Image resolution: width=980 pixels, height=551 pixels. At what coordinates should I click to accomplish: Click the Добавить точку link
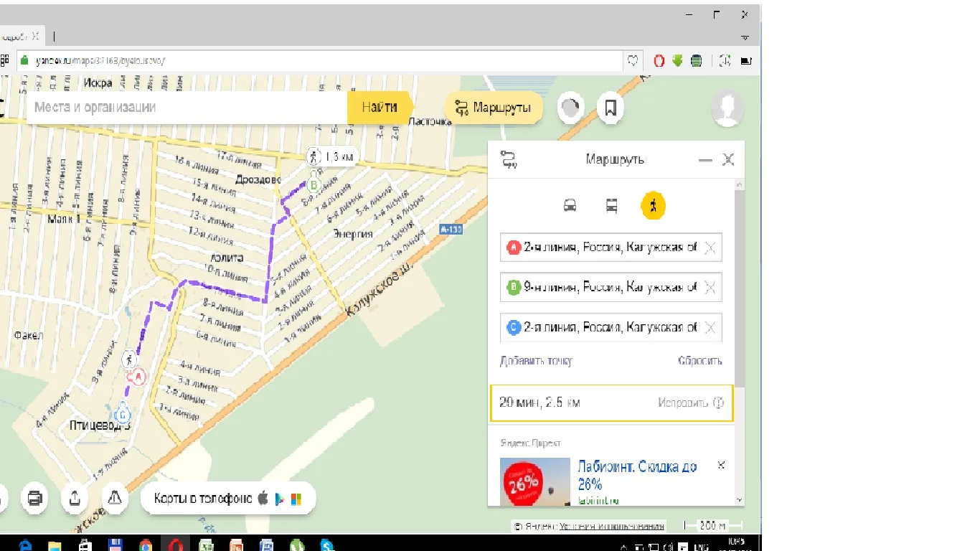pyautogui.click(x=536, y=361)
